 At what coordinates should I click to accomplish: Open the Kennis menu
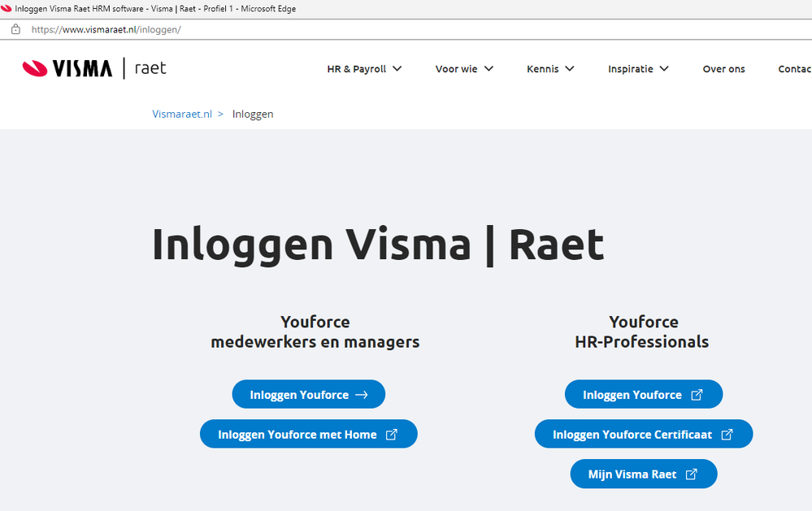coord(550,69)
